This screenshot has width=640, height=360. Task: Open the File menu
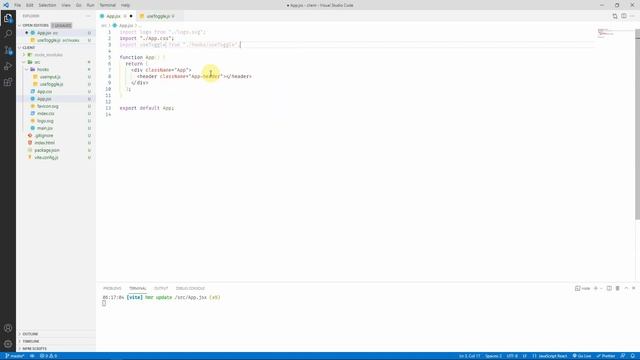coord(18,5)
